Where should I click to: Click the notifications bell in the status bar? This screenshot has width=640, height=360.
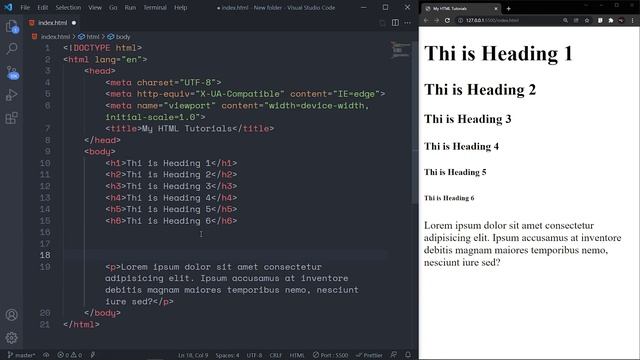click(x=408, y=355)
